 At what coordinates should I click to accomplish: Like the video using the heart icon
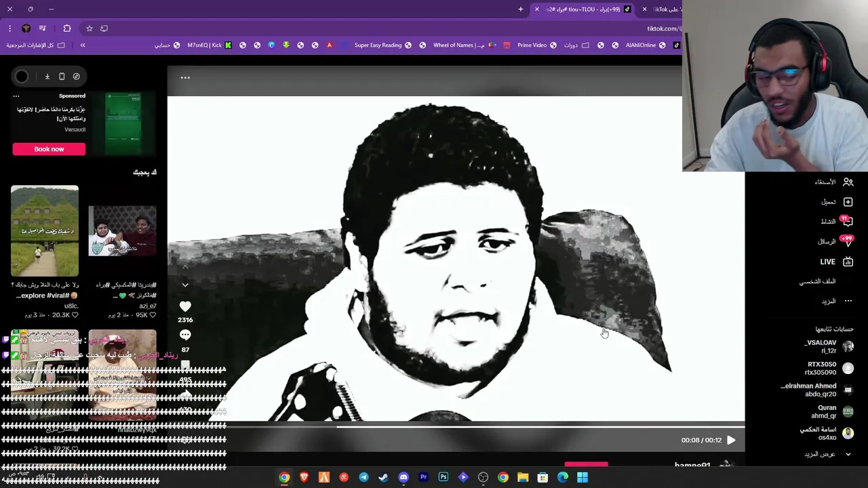[185, 306]
